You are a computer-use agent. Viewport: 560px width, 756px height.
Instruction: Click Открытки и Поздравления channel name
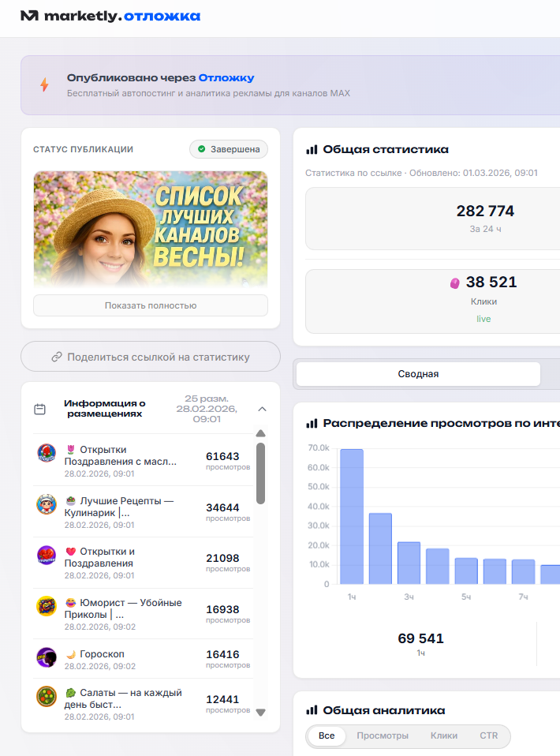click(x=99, y=557)
